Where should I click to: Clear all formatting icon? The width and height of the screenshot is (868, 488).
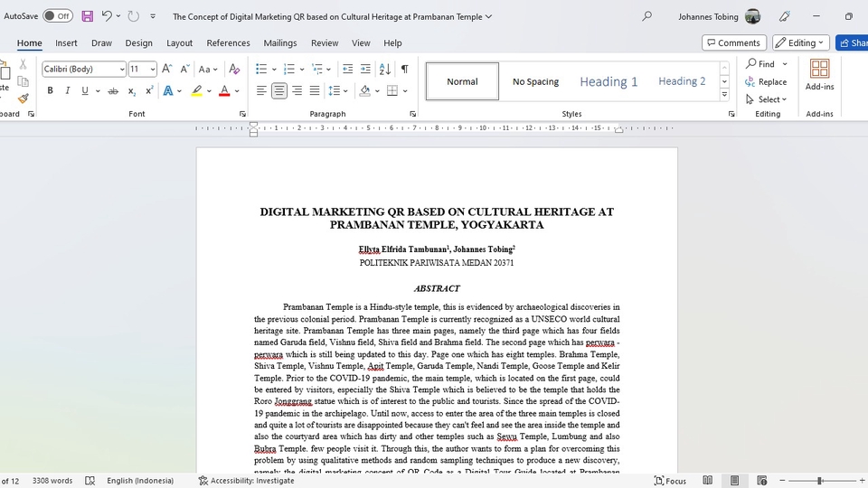[234, 69]
